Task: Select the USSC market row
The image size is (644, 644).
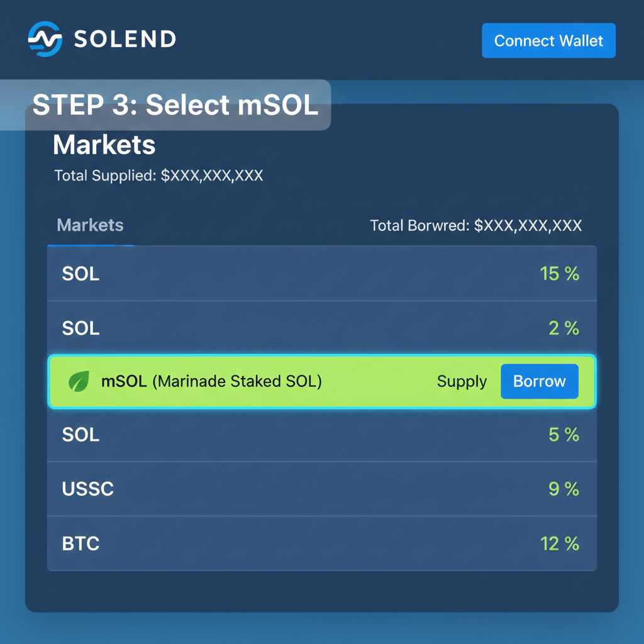Action: pyautogui.click(x=189, y=489)
